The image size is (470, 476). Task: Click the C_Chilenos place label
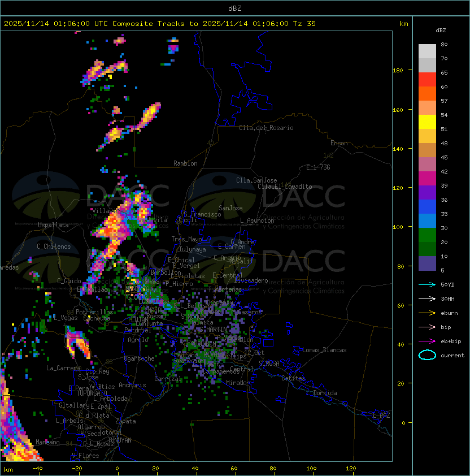click(x=54, y=246)
